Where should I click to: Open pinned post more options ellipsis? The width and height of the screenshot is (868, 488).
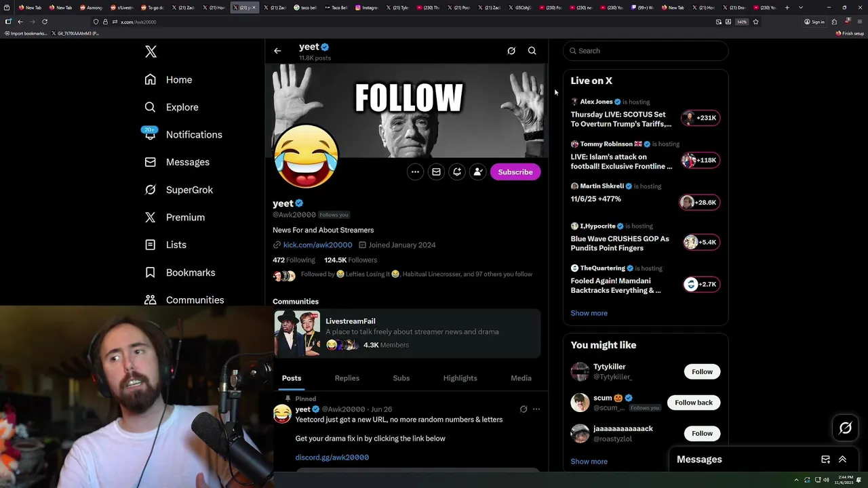(536, 409)
